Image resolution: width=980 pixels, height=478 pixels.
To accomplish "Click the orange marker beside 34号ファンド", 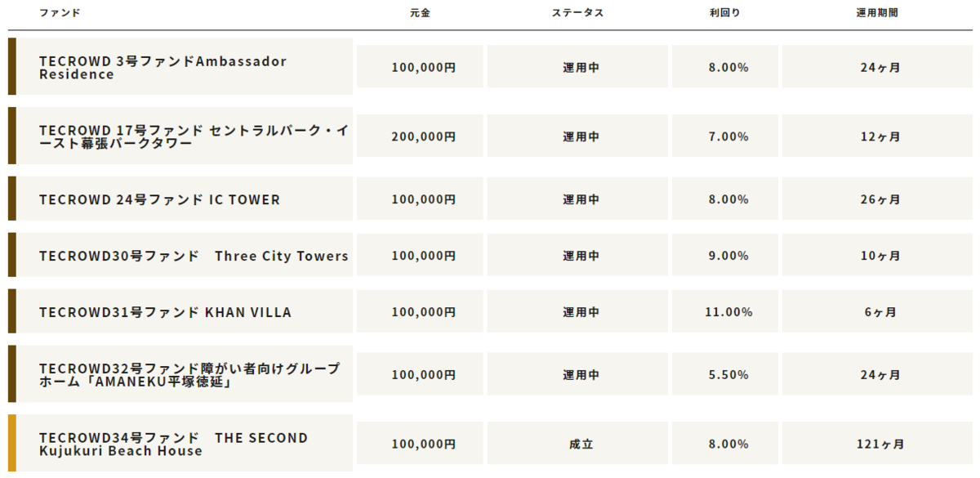I will (x=12, y=443).
